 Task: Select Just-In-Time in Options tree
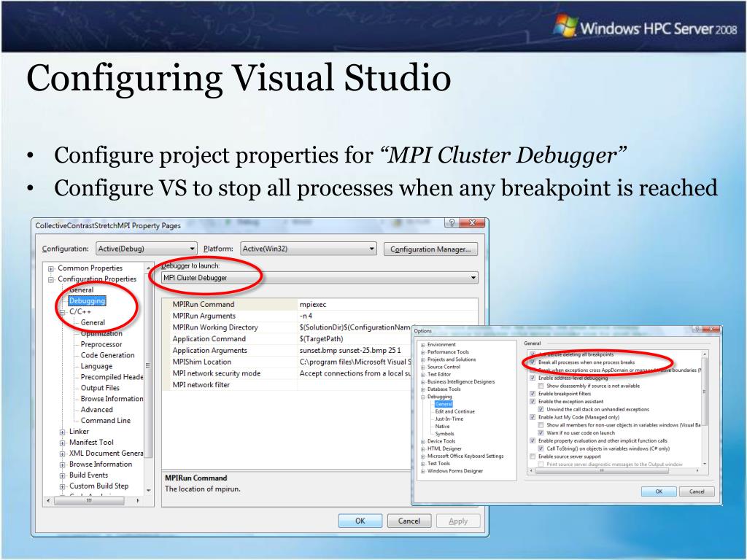449,419
